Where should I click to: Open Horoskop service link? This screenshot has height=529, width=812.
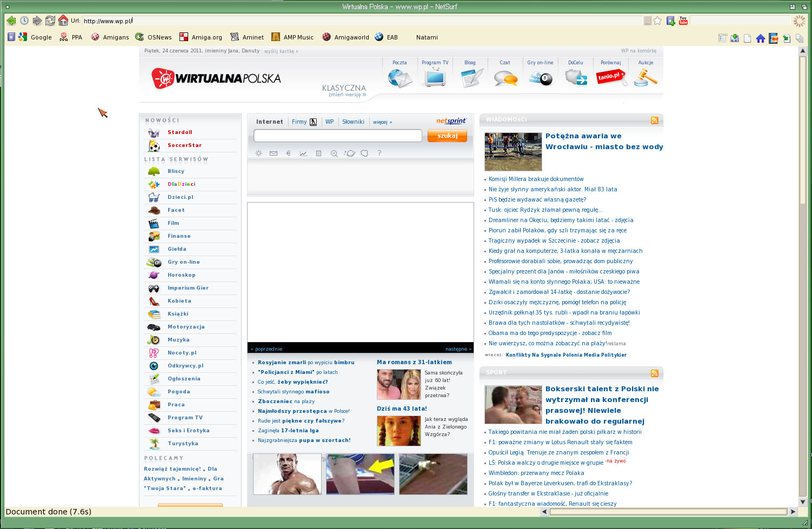[x=181, y=275]
